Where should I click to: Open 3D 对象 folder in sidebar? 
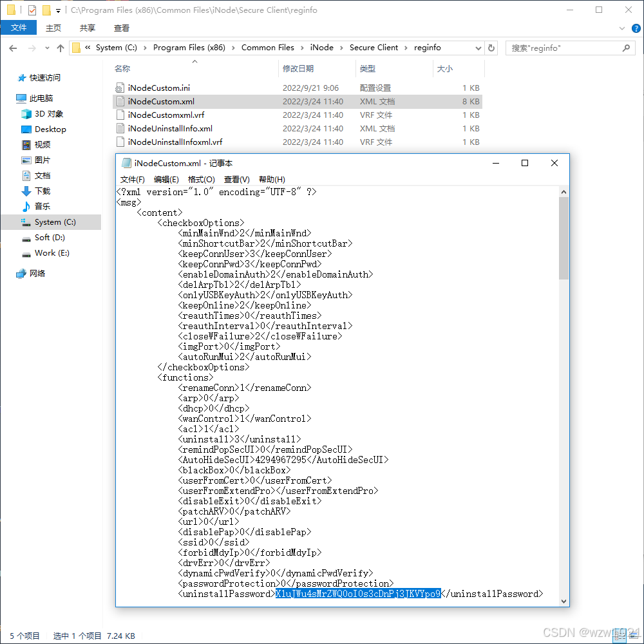(x=43, y=114)
